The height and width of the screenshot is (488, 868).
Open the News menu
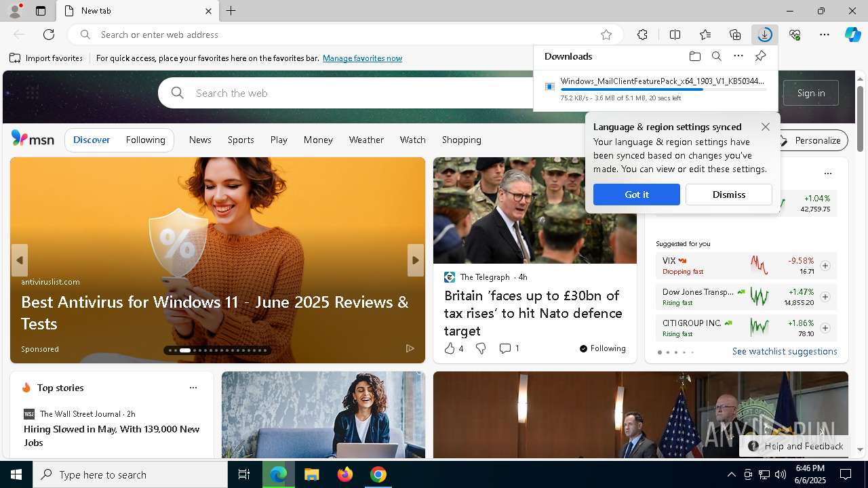[x=200, y=140]
